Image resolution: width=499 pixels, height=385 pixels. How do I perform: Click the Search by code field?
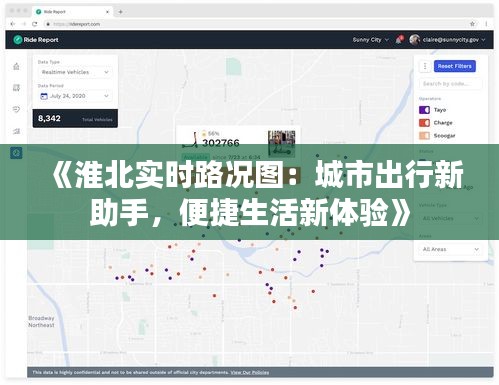(450, 84)
